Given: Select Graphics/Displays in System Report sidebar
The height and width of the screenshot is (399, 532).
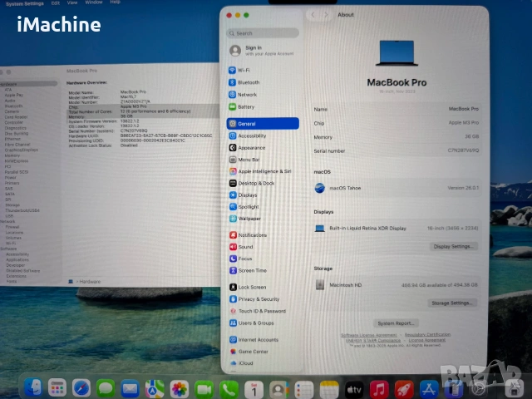Looking at the screenshot, I should click(x=22, y=150).
